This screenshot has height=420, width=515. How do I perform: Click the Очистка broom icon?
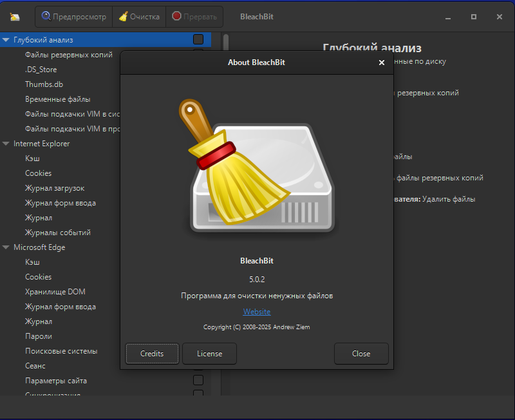(123, 16)
